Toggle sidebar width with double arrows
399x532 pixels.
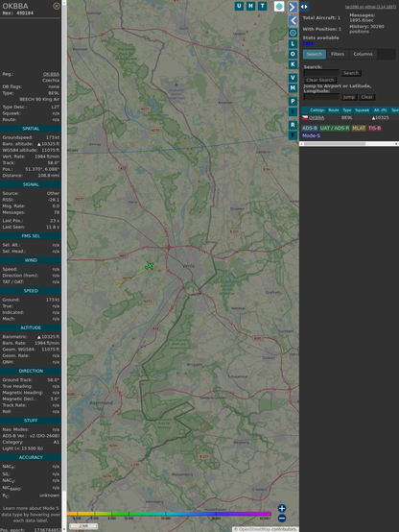[304, 7]
